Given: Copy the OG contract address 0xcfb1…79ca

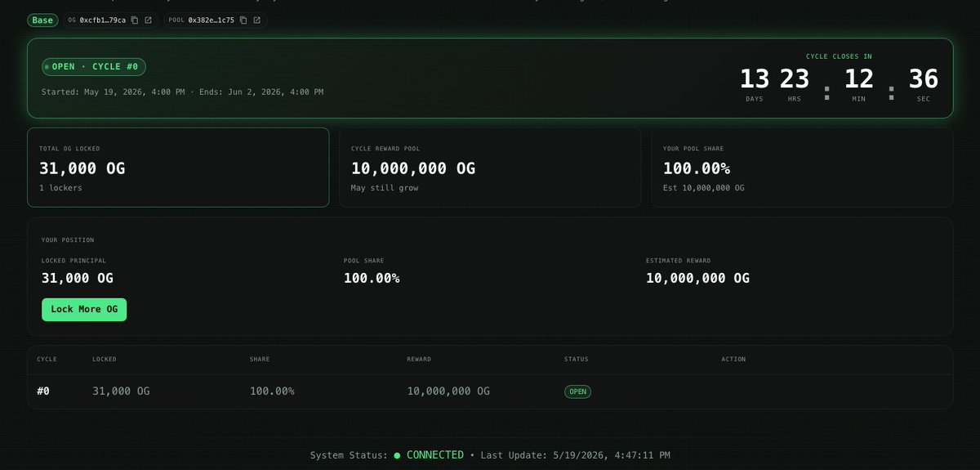Looking at the screenshot, I should (135, 20).
